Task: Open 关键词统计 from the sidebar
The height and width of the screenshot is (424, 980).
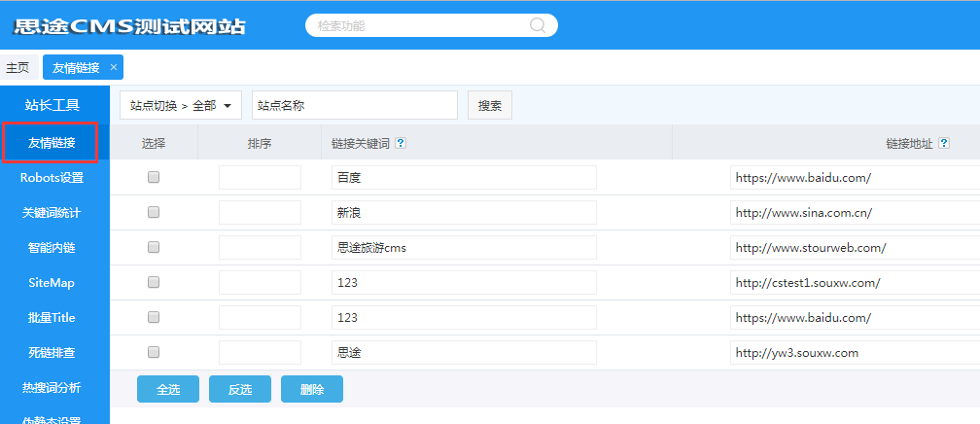Action: point(52,213)
